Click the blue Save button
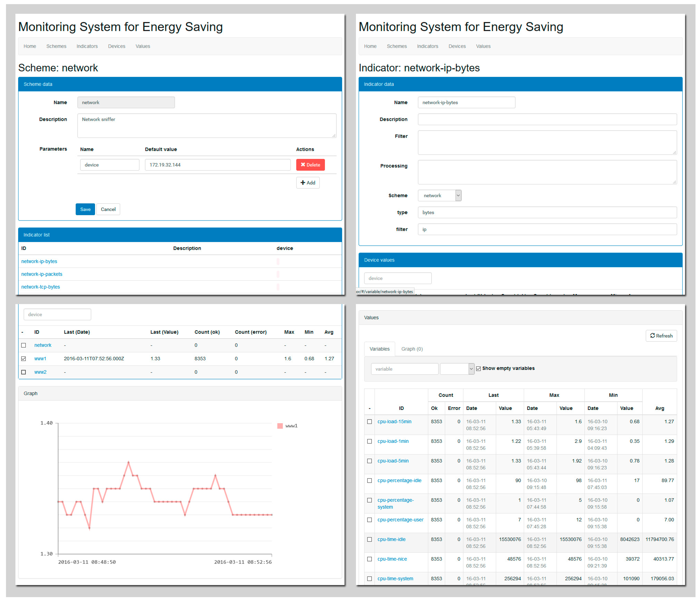This screenshot has width=700, height=602. 85,209
